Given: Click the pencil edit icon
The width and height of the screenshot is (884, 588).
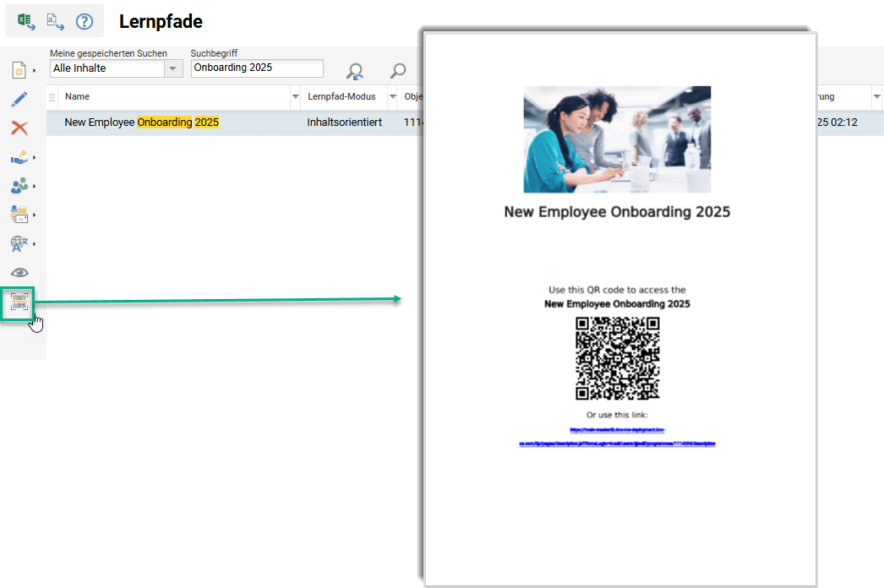Looking at the screenshot, I should pyautogui.click(x=19, y=99).
